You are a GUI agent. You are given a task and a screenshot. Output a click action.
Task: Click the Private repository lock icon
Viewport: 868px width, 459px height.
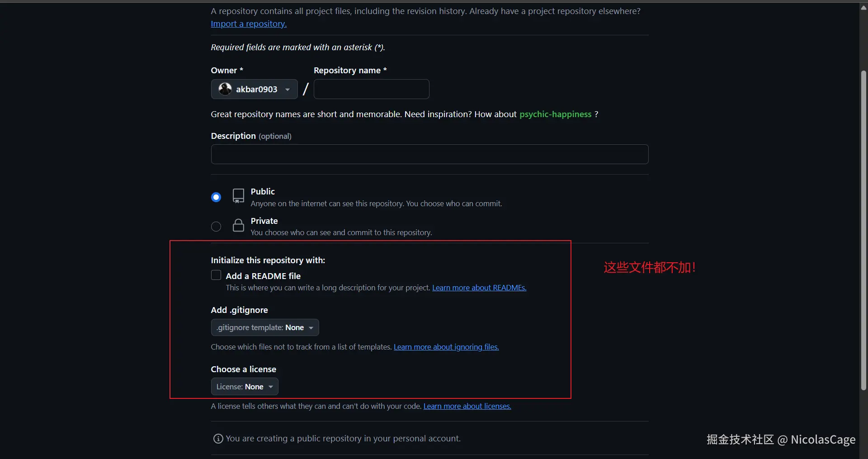click(238, 225)
